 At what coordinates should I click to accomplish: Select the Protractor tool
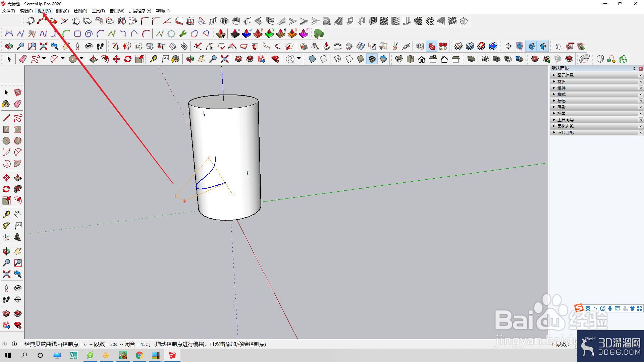click(6, 226)
